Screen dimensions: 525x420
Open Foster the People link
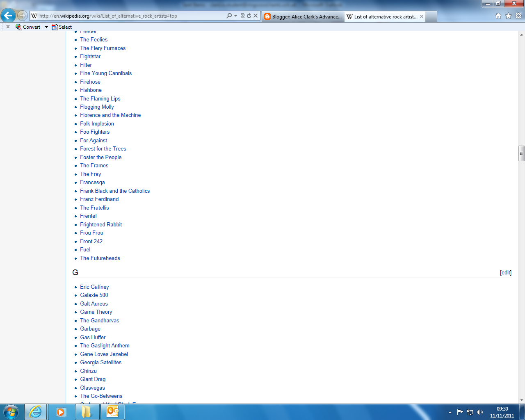pyautogui.click(x=100, y=157)
